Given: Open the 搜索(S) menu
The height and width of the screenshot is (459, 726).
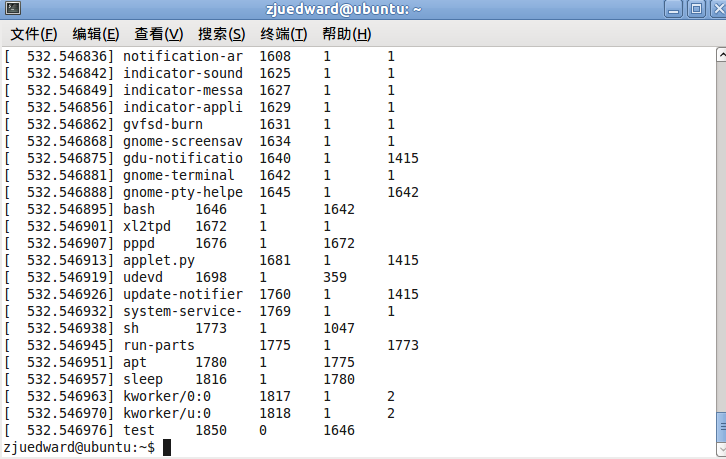Looking at the screenshot, I should coord(221,34).
